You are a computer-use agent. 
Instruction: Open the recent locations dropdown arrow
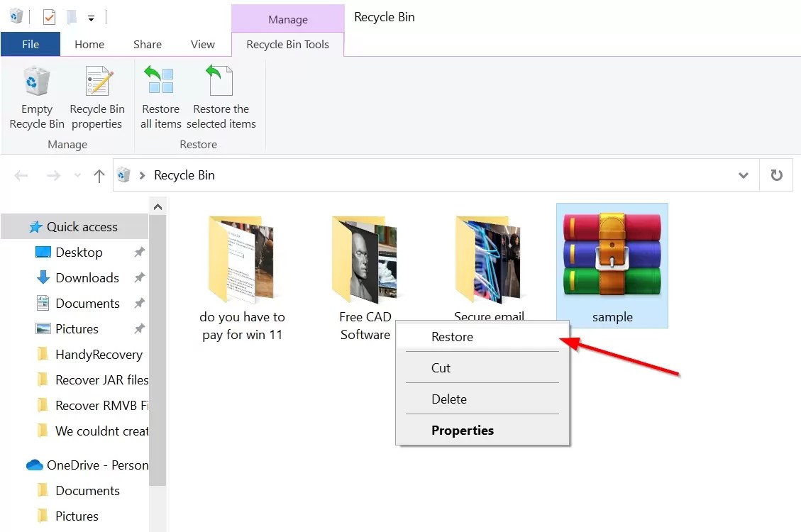pos(77,175)
